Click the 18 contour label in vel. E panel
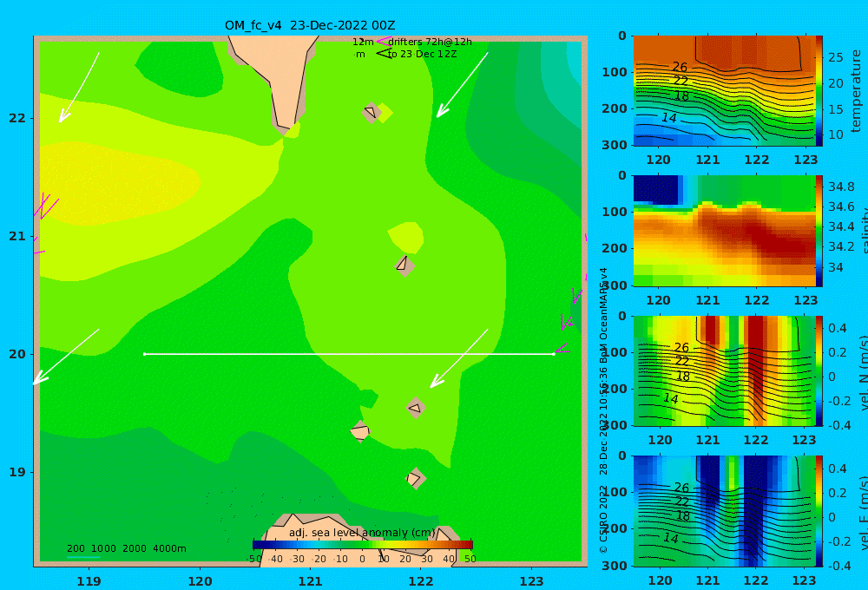The height and width of the screenshot is (590, 868). [683, 516]
